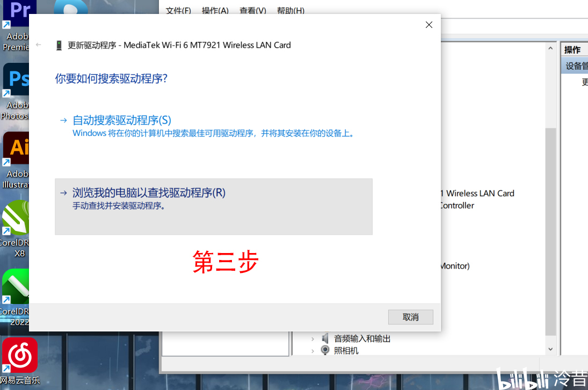This screenshot has width=588, height=390.
Task: Open Adobe Premiere desktop shortcut
Action: (x=16, y=25)
